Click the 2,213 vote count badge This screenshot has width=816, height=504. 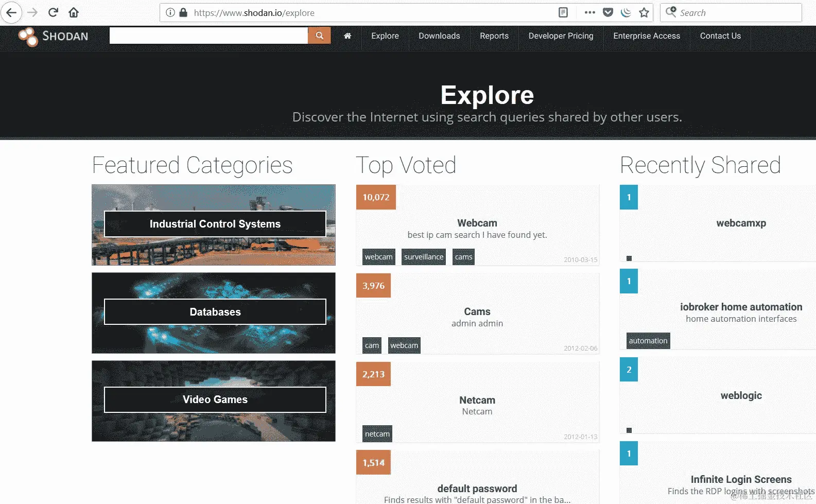373,374
